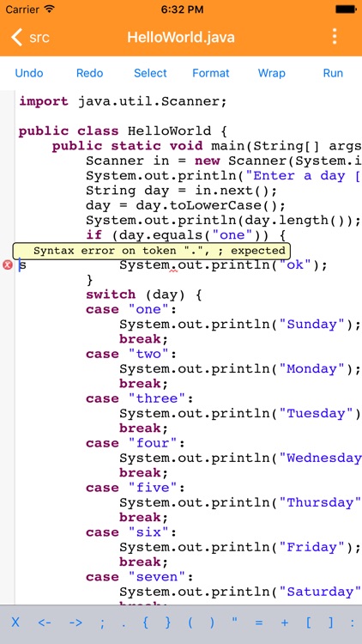The width and height of the screenshot is (362, 644).
Task: Click the "switch (day) {" line
Action: click(143, 295)
